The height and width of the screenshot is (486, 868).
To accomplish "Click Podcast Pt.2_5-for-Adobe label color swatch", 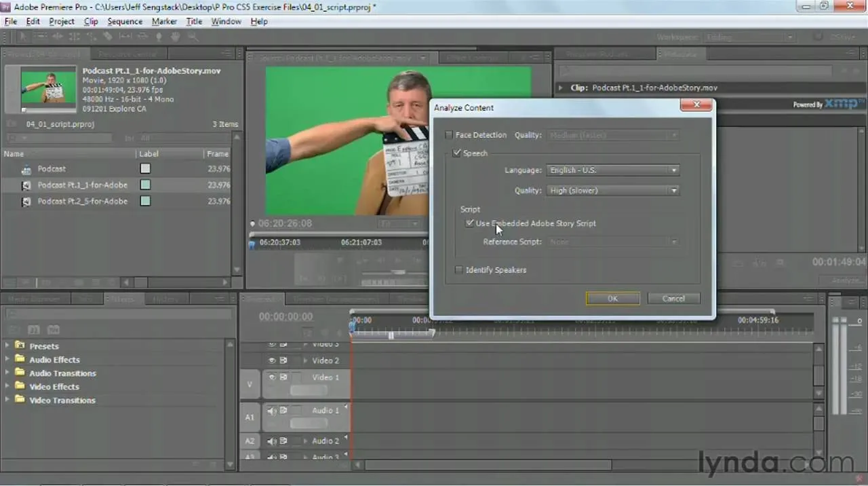I will tap(145, 202).
